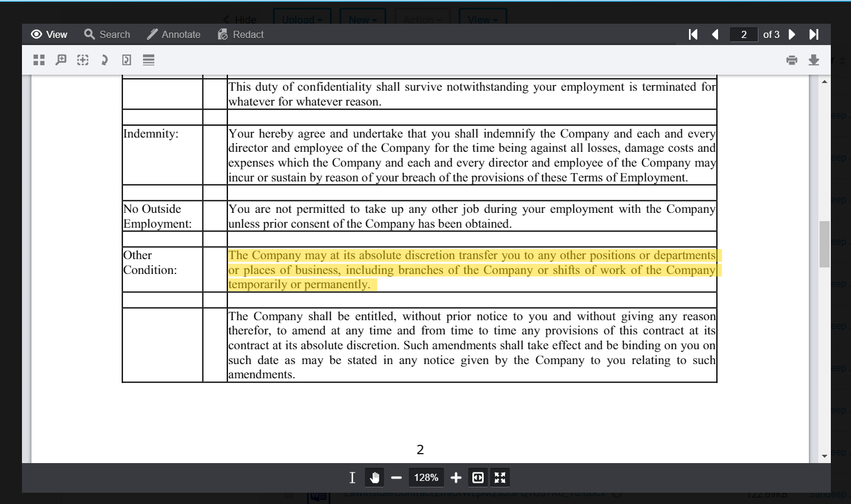Rotate the page clockwise
The height and width of the screenshot is (504, 851).
coord(104,60)
